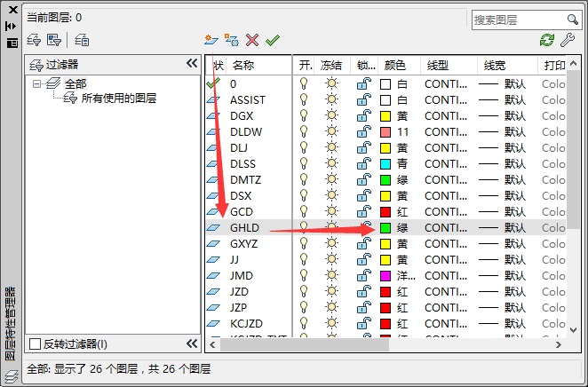
Task: Open palette properties icon on the sidebar
Action: pyautogui.click(x=12, y=43)
